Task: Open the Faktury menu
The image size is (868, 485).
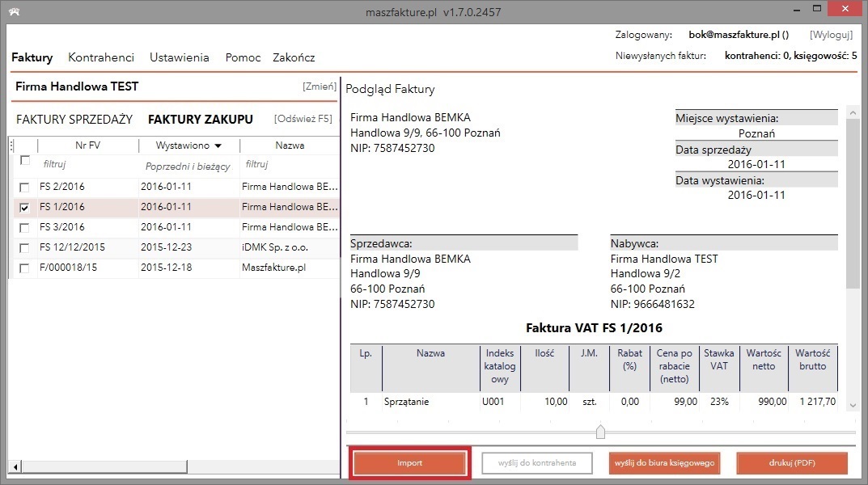Action: pyautogui.click(x=32, y=57)
